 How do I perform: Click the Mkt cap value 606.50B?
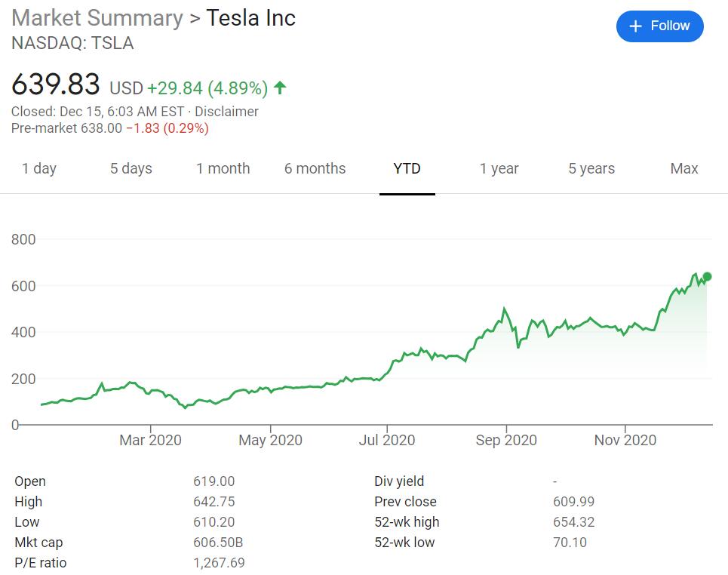pyautogui.click(x=218, y=543)
